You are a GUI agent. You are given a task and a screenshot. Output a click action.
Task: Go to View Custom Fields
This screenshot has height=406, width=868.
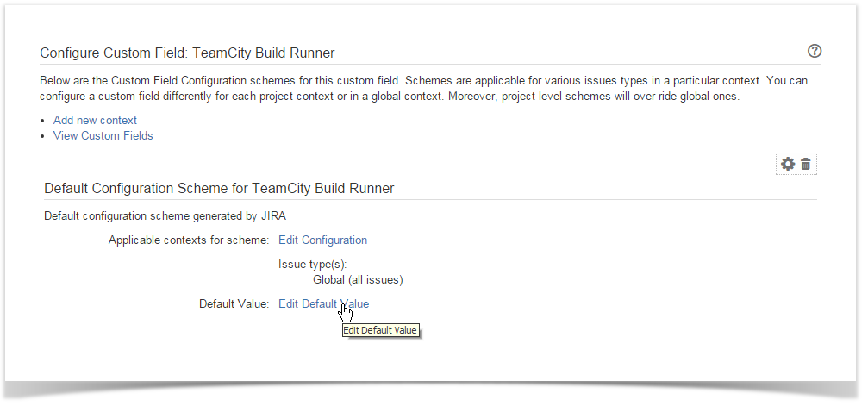(103, 135)
